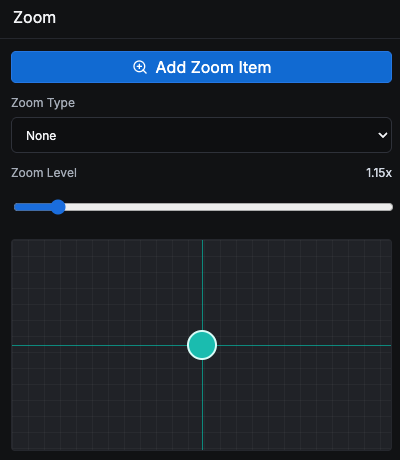Click the Zoom Level slider thumb
This screenshot has height=460, width=400.
pyautogui.click(x=58, y=207)
